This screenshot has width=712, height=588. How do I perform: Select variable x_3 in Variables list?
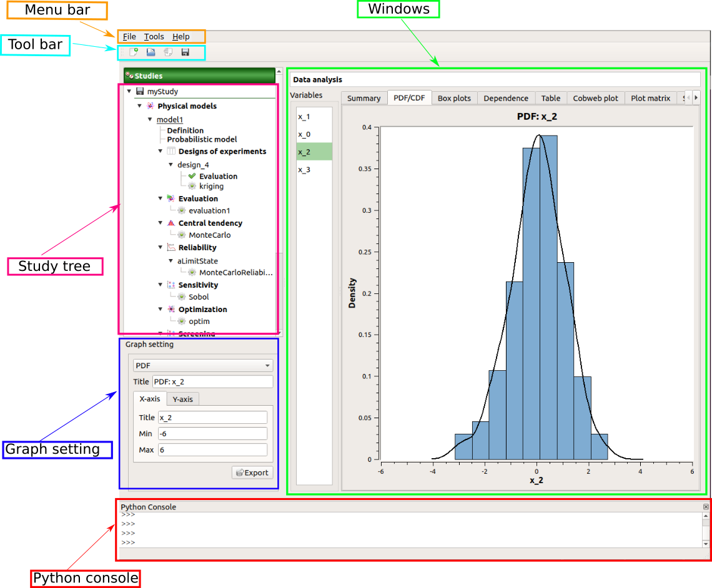304,170
